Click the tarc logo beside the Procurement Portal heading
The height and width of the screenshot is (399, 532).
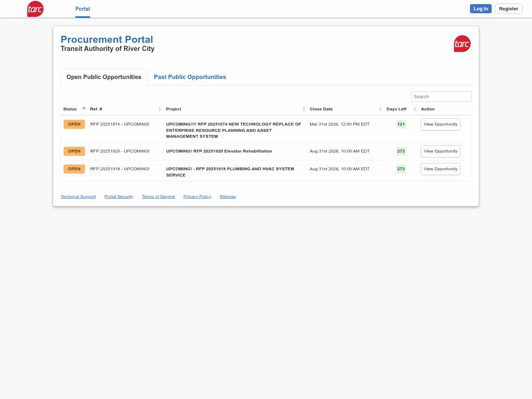coord(462,44)
